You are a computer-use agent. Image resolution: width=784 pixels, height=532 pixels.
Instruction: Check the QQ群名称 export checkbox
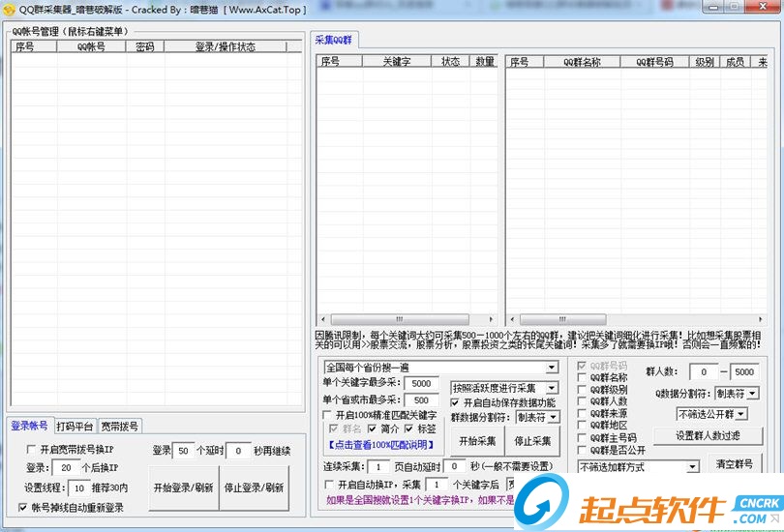tap(582, 377)
